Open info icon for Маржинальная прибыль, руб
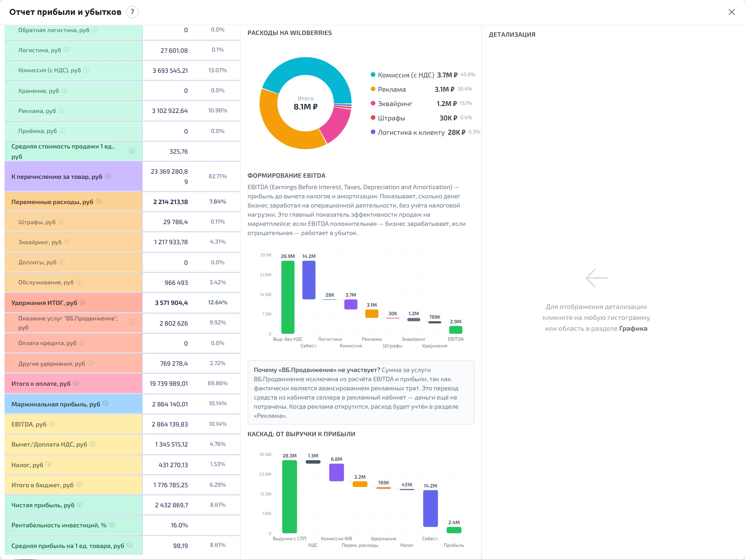This screenshot has width=745, height=560. tap(106, 403)
